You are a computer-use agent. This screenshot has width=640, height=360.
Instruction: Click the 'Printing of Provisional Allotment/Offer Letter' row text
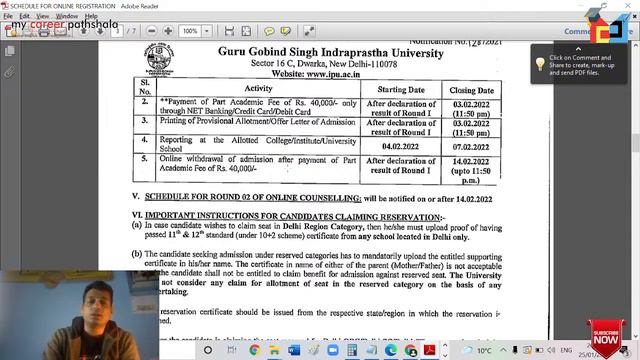(258, 122)
